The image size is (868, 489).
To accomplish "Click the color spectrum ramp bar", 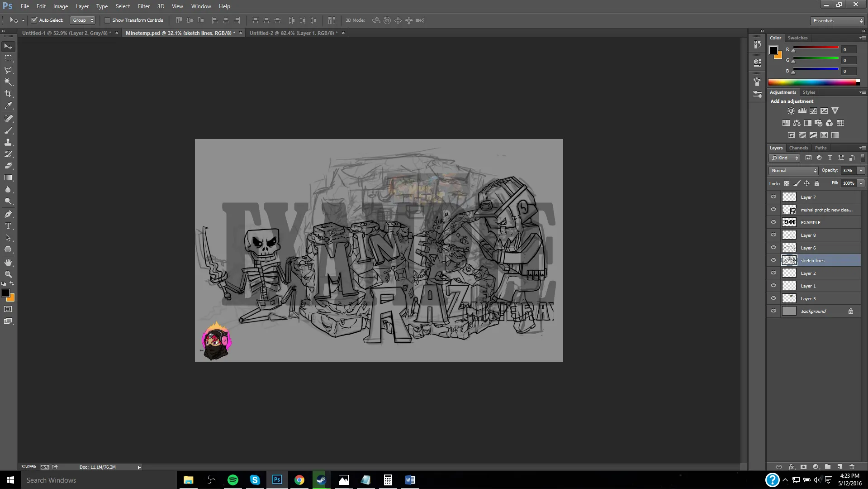I will [813, 82].
